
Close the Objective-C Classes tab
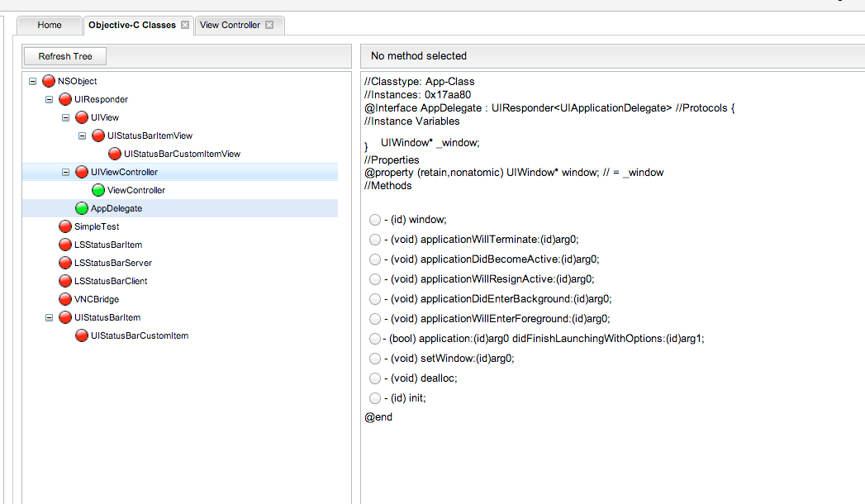pyautogui.click(x=185, y=25)
